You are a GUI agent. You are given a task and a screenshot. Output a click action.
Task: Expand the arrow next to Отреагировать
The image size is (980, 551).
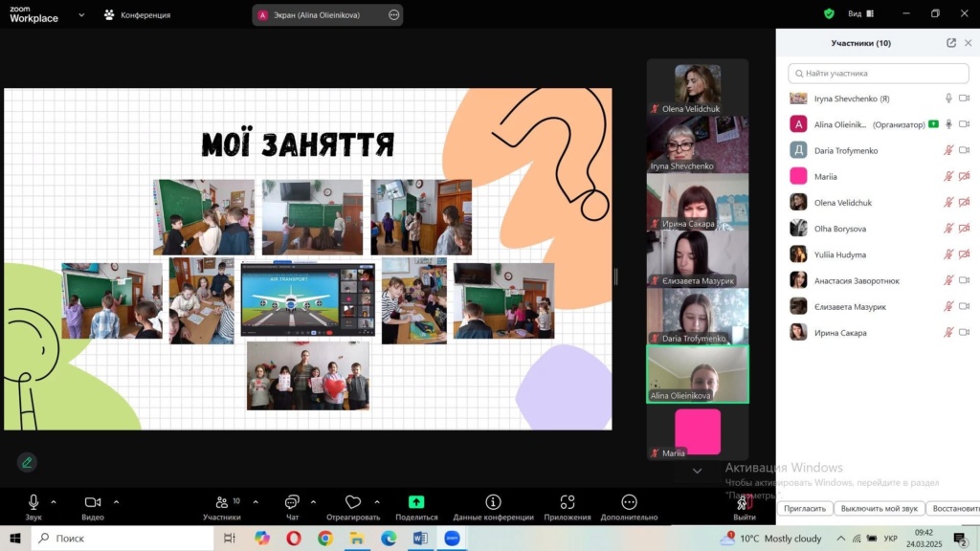point(377,501)
